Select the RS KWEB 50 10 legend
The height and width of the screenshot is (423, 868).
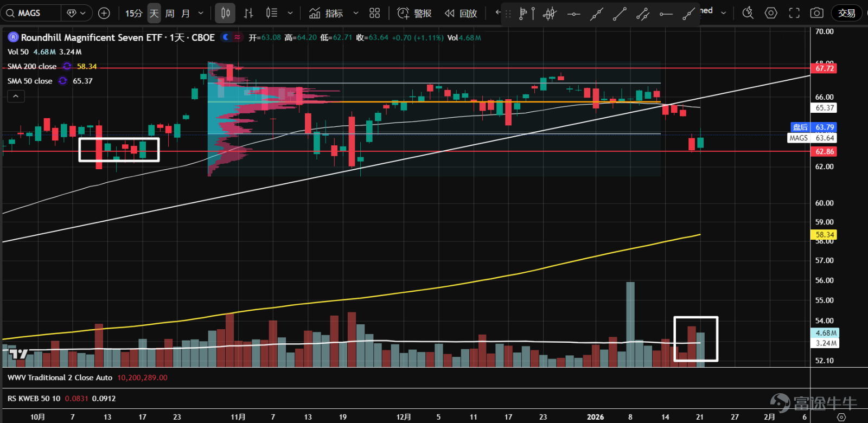34,399
